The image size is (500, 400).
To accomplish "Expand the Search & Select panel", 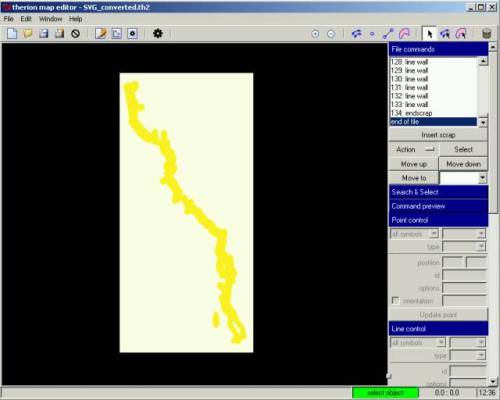I will pyautogui.click(x=438, y=192).
